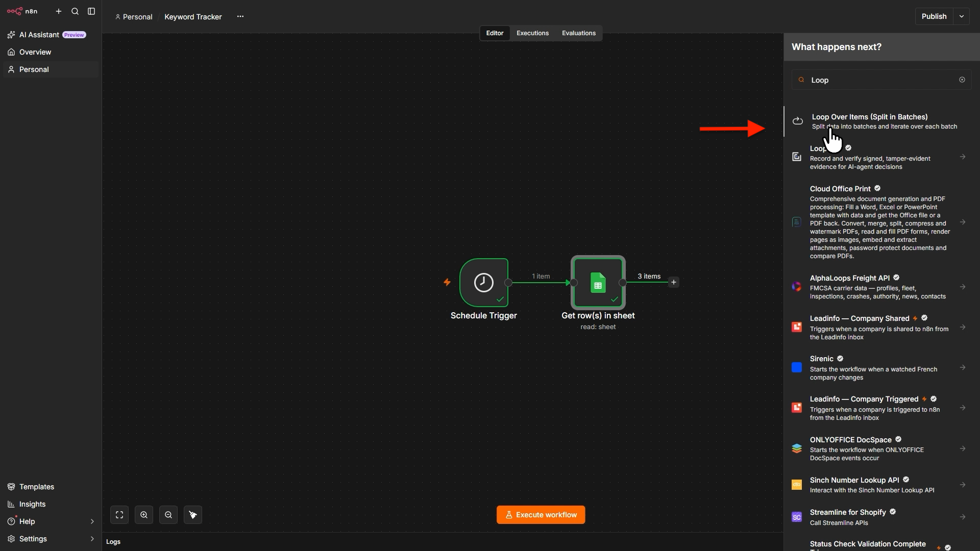Click the Cloud Office Print icon
Image resolution: width=980 pixels, height=551 pixels.
click(x=797, y=222)
